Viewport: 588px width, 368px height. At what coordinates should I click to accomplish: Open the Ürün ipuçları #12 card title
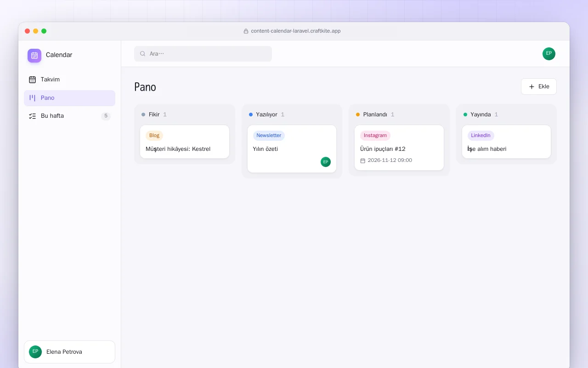tap(383, 149)
